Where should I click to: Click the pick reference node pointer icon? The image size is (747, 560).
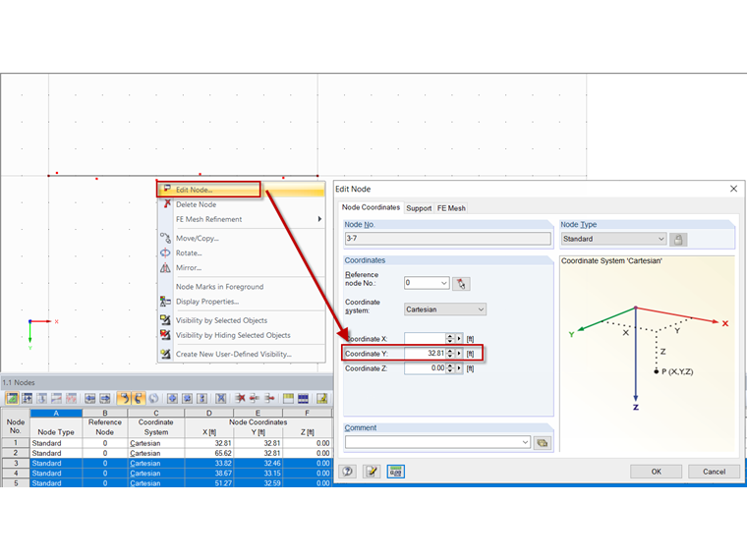point(461,284)
